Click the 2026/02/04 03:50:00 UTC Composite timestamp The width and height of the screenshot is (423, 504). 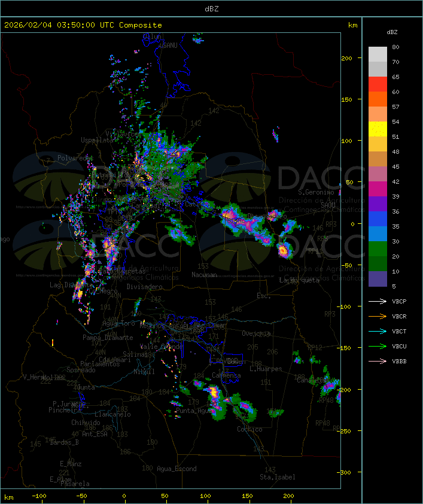[x=83, y=25]
